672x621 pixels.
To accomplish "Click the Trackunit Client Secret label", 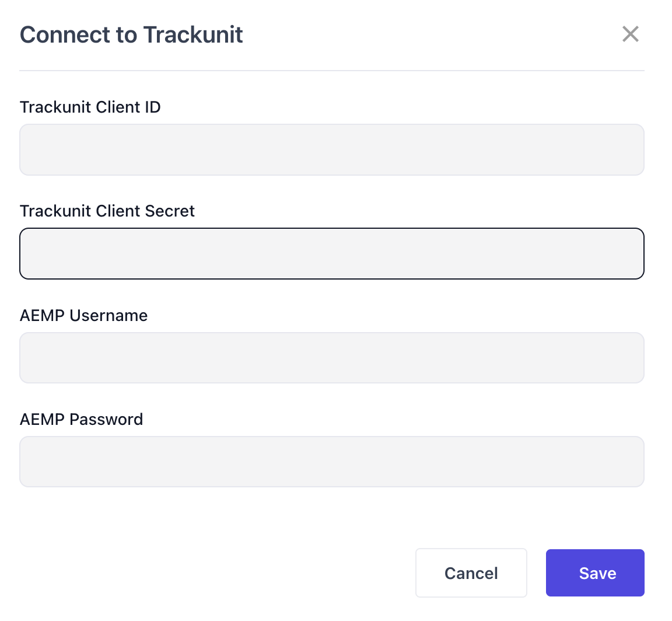I will click(107, 211).
